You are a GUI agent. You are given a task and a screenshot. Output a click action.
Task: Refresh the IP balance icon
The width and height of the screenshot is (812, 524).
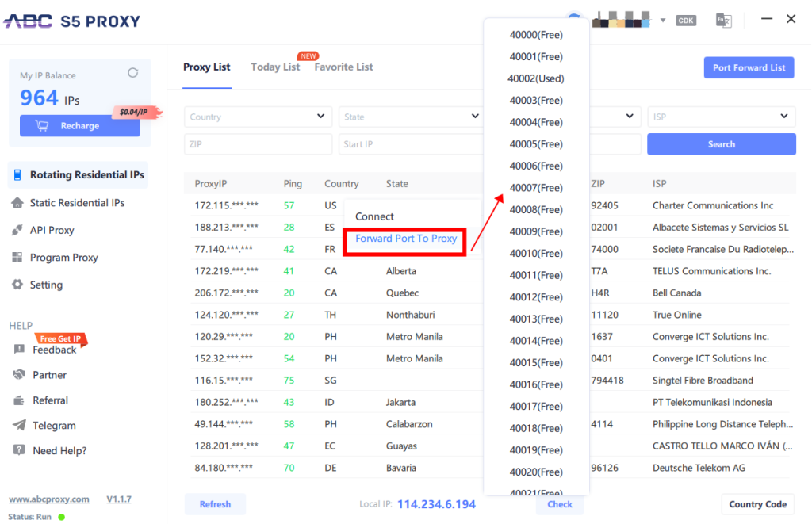pos(133,73)
